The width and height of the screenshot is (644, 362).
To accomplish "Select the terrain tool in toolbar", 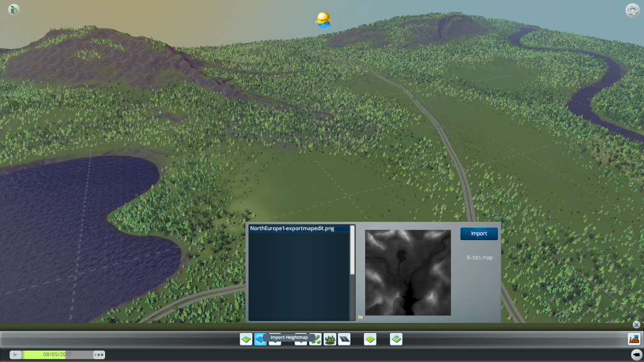I will [x=246, y=339].
